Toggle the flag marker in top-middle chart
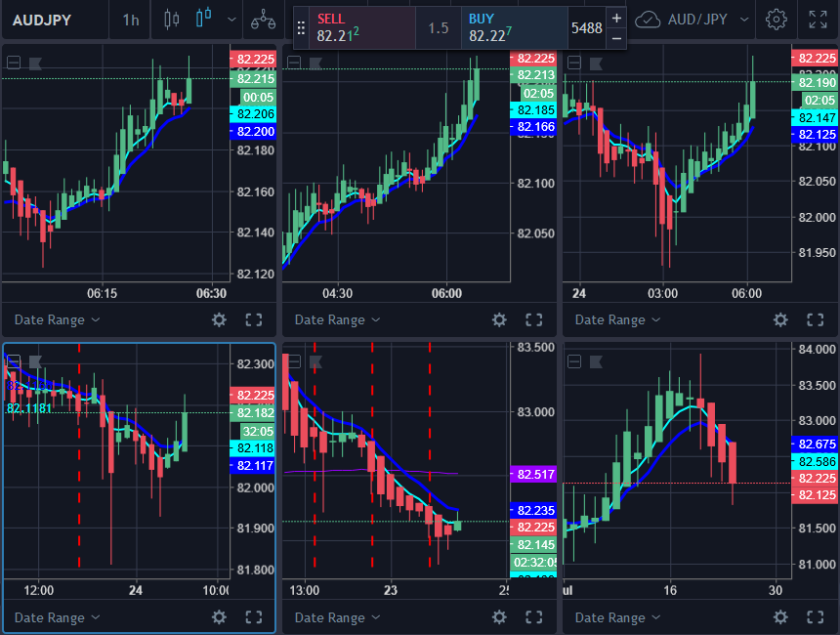Screen dimensions: 840x635 coord(315,63)
